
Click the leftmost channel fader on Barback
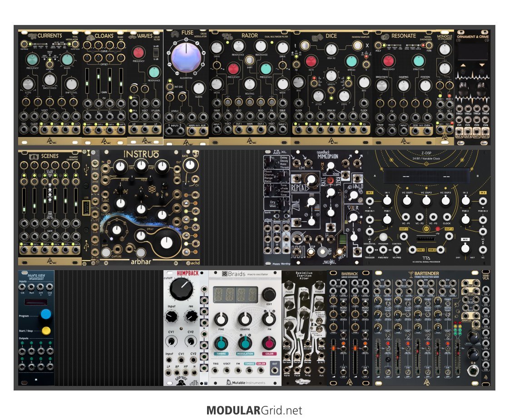[333, 357]
